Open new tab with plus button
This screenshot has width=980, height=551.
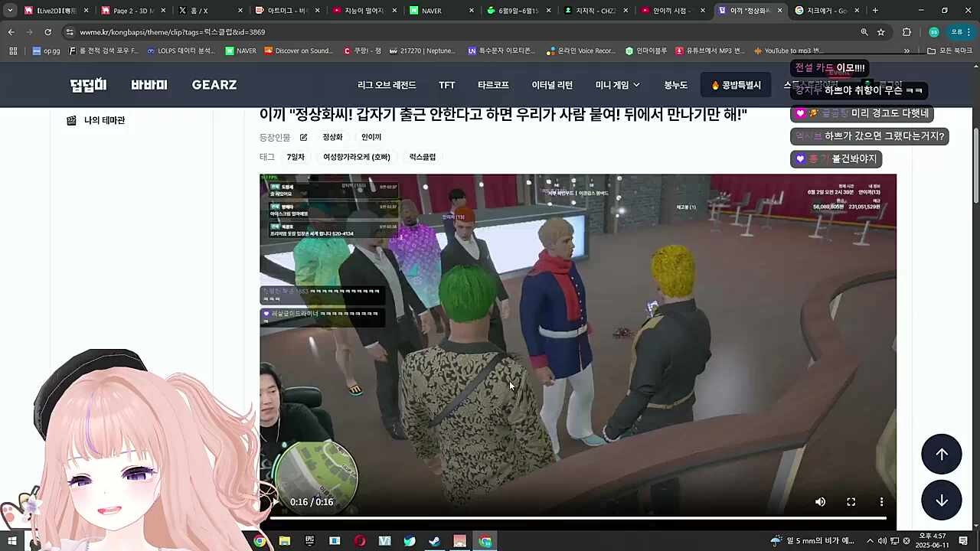(x=875, y=11)
